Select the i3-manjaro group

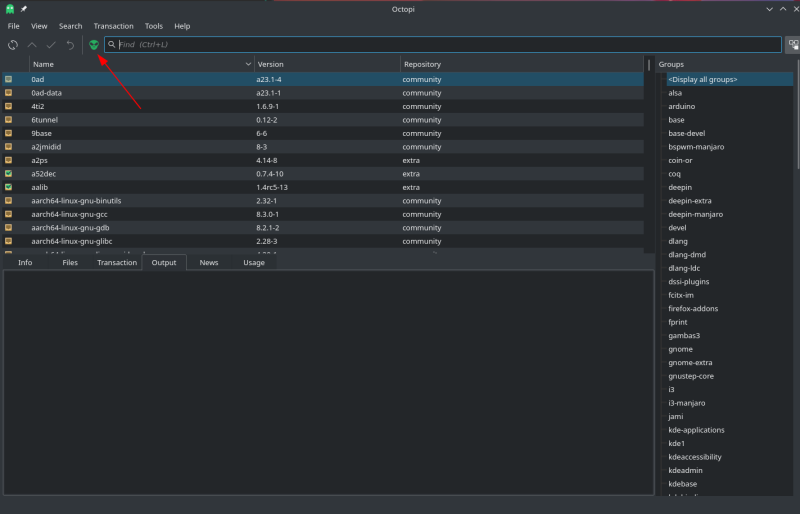pyautogui.click(x=687, y=403)
